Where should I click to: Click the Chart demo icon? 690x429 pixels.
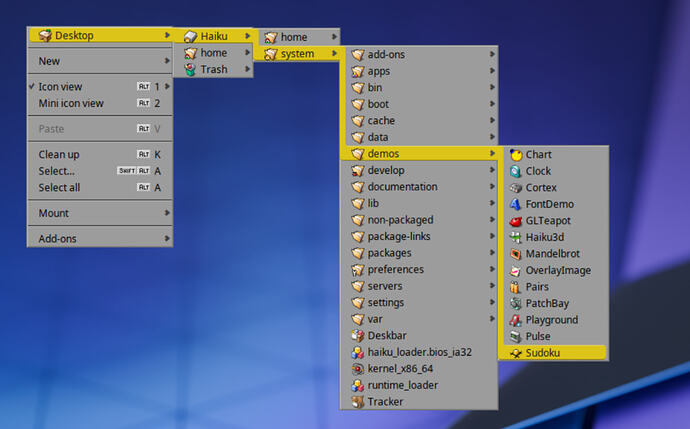515,155
